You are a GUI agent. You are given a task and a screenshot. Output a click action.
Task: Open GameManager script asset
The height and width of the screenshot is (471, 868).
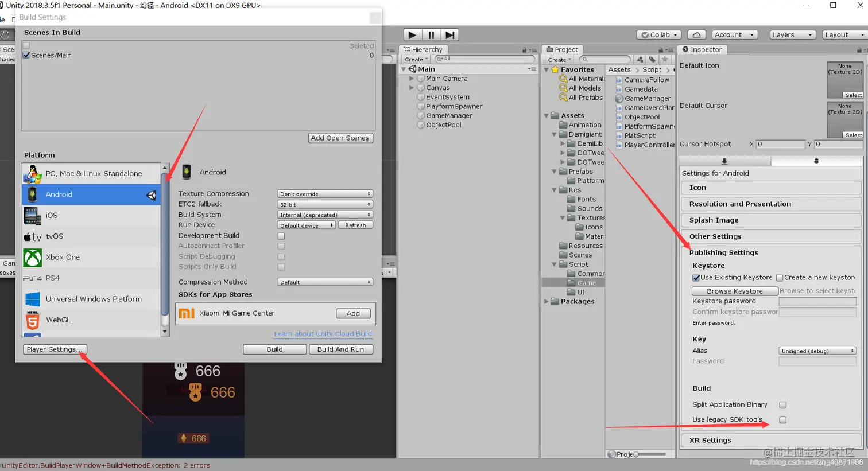point(643,99)
